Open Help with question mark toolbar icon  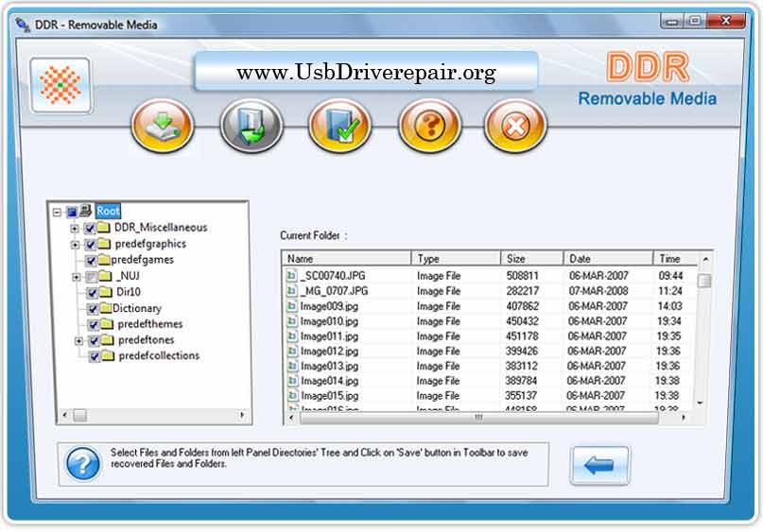[x=429, y=126]
